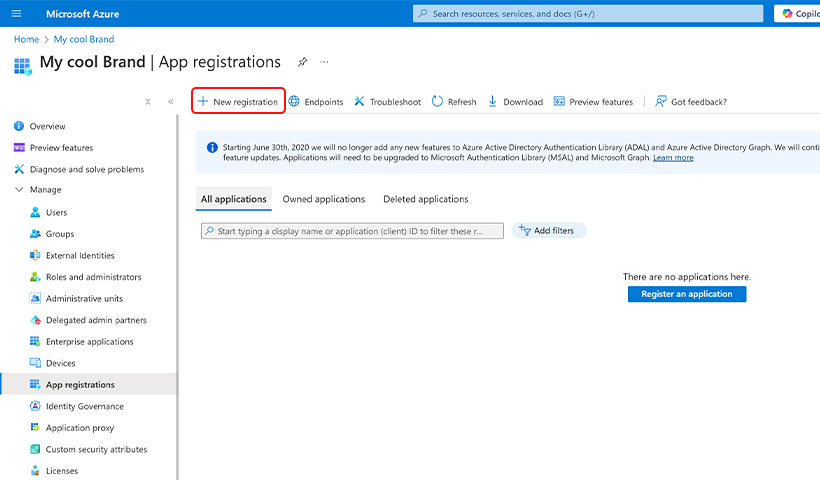Viewport: 820px width, 480px height.
Task: Click the pin icon beside App registrations title
Action: tap(302, 62)
